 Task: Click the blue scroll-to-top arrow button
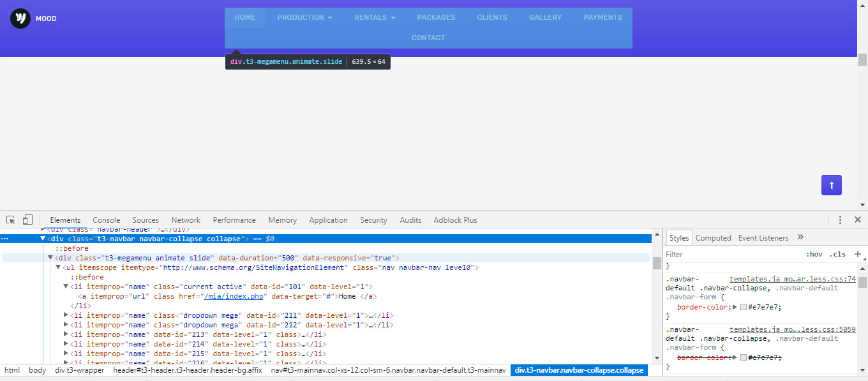(831, 185)
